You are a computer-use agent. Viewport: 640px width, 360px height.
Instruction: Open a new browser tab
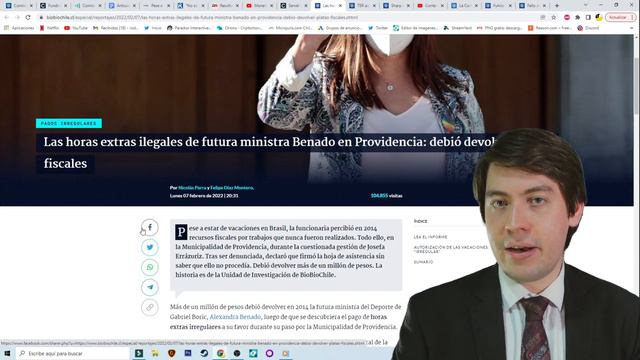coord(557,6)
